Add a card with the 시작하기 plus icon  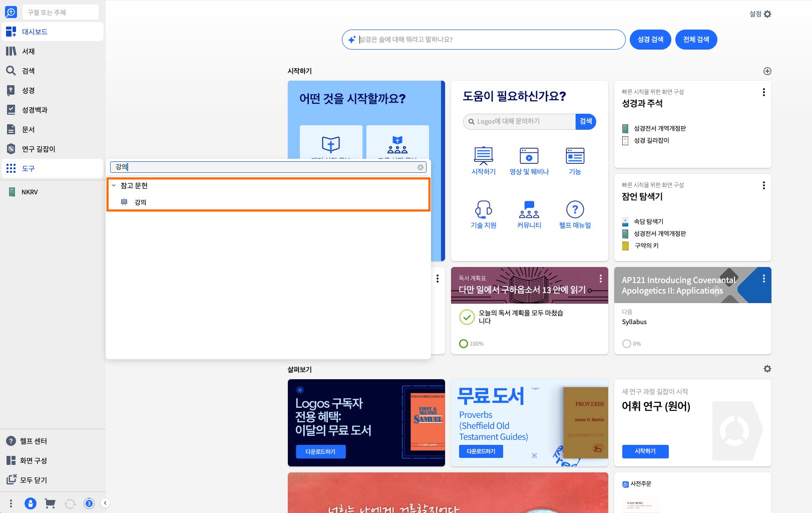coord(767,71)
